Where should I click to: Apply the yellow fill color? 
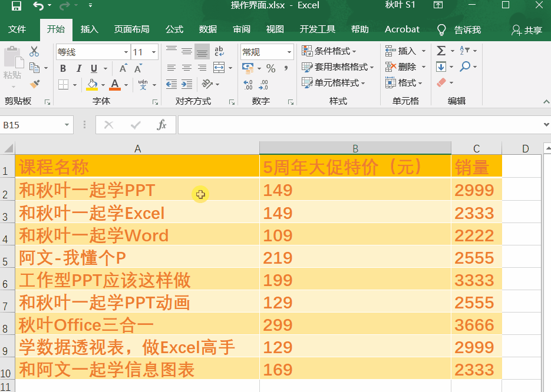92,85
